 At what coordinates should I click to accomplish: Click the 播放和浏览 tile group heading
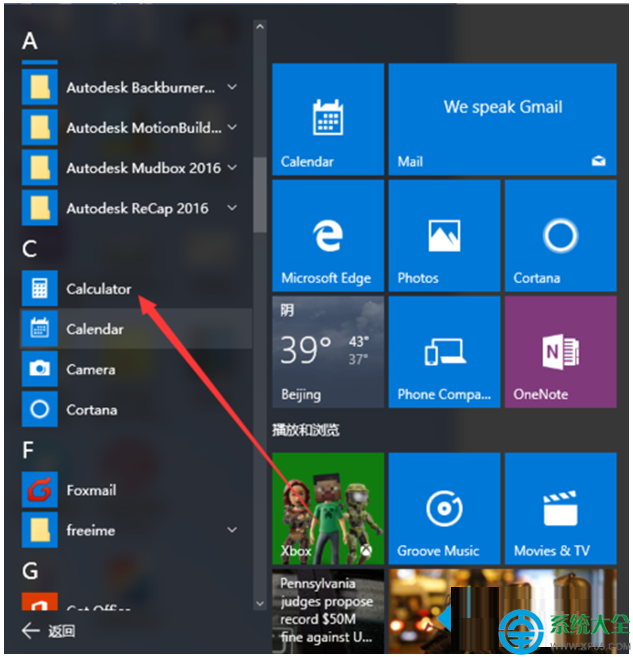[305, 430]
